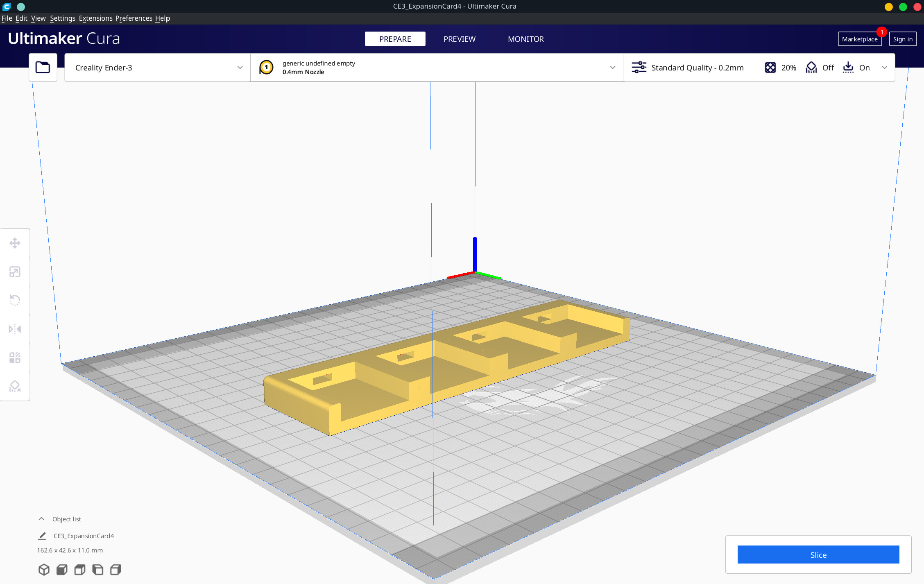This screenshot has height=584, width=924.
Task: Select the Scale tool
Action: tap(15, 272)
